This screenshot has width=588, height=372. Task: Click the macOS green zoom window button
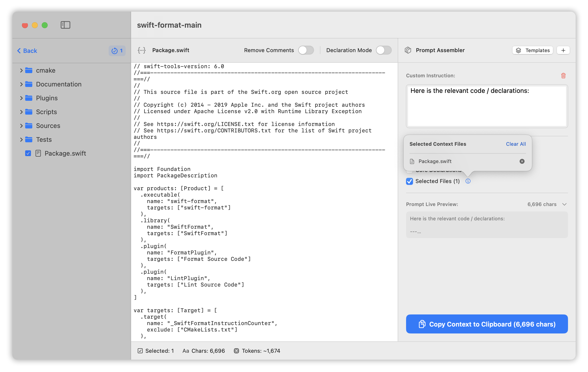(x=45, y=25)
